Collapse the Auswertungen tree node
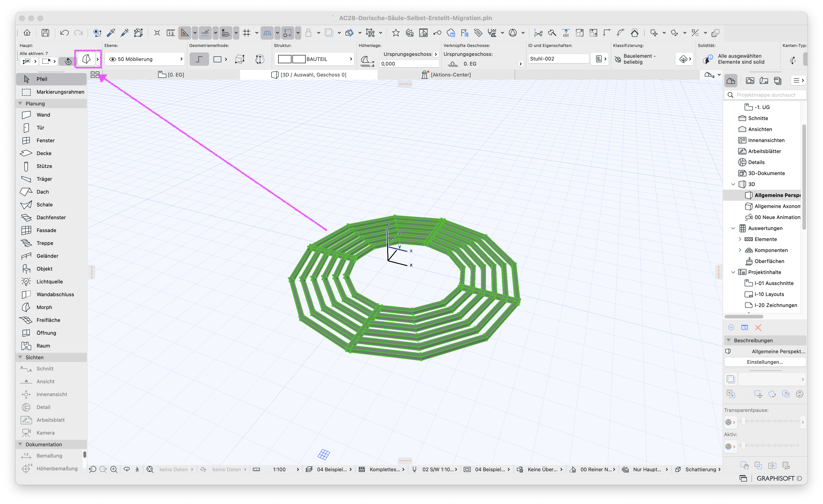 [733, 228]
